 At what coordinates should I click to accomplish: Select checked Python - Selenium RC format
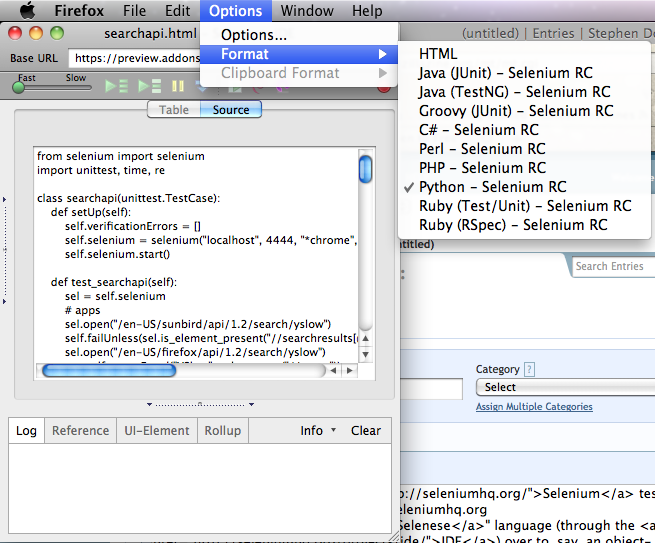(x=524, y=187)
